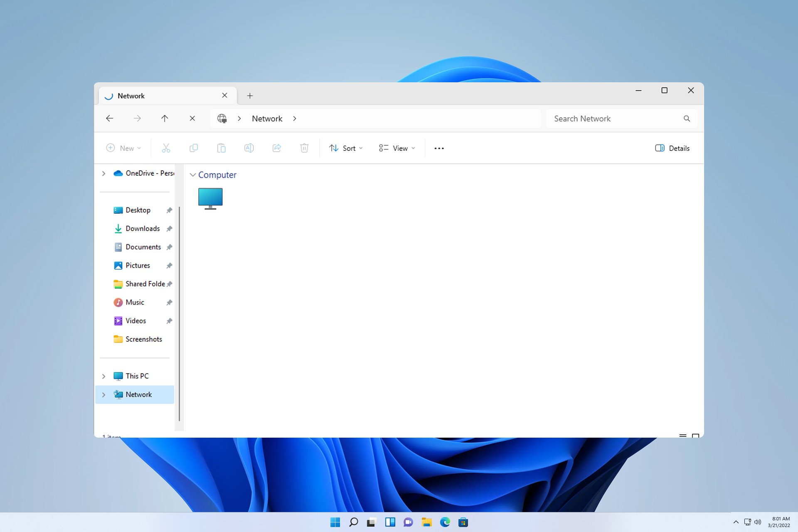Open the Sort dropdown
Viewport: 798px width, 532px height.
pyautogui.click(x=345, y=148)
